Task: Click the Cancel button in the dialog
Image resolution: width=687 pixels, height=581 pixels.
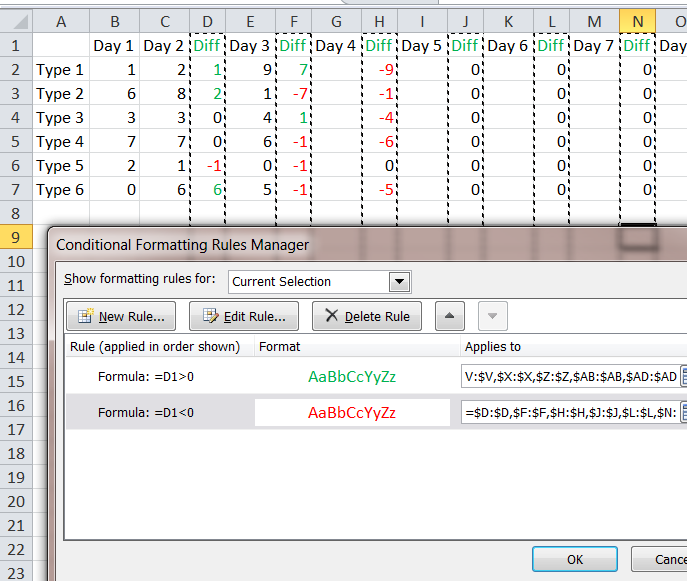Action: point(659,560)
